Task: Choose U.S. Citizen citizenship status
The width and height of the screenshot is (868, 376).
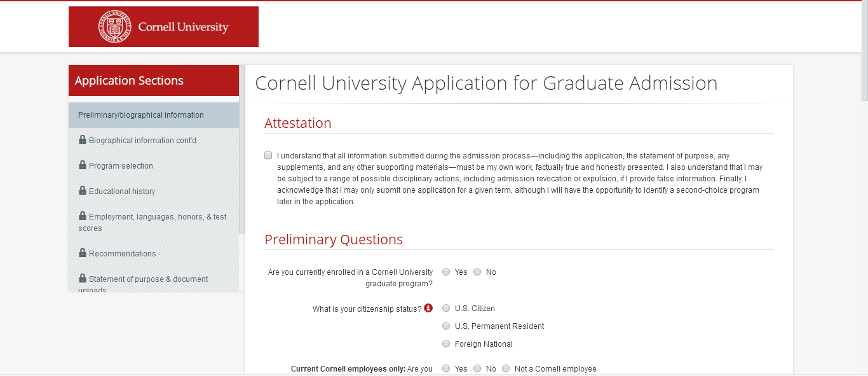Action: (x=446, y=309)
